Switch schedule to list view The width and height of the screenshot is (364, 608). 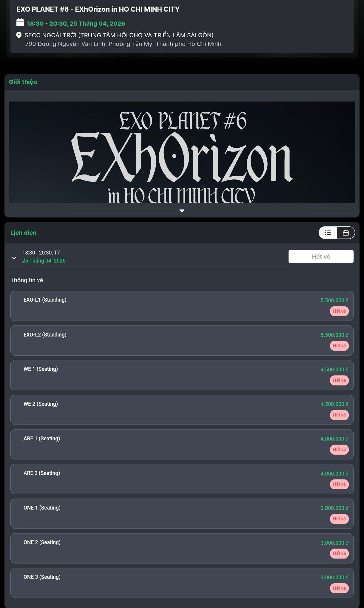pos(328,233)
